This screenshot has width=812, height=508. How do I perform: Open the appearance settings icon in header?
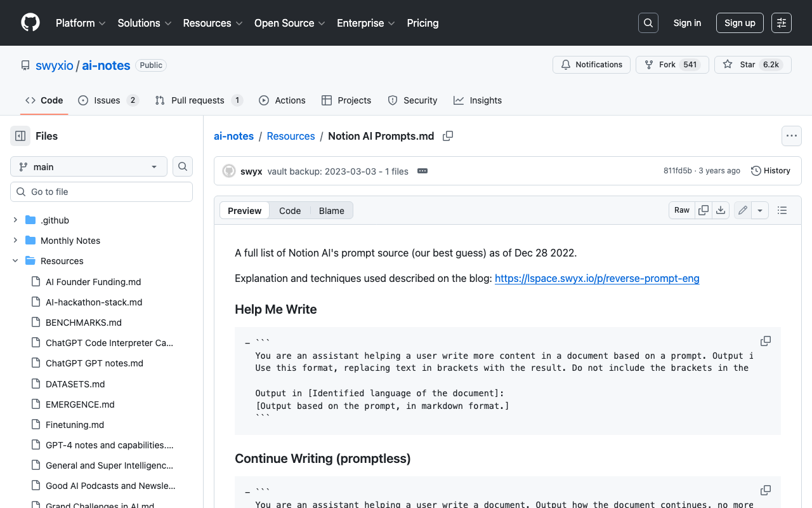782,23
